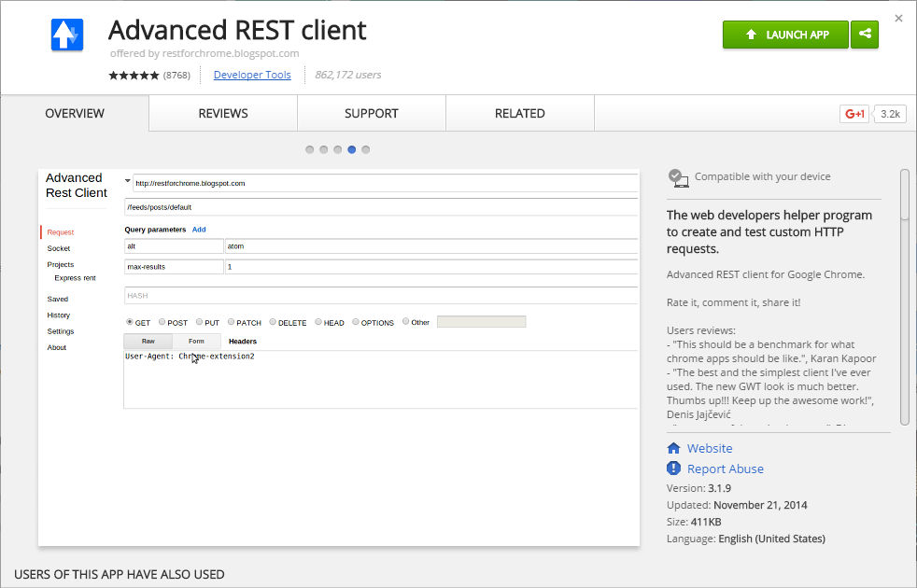
Task: Close the app details dialog
Action: [899, 18]
